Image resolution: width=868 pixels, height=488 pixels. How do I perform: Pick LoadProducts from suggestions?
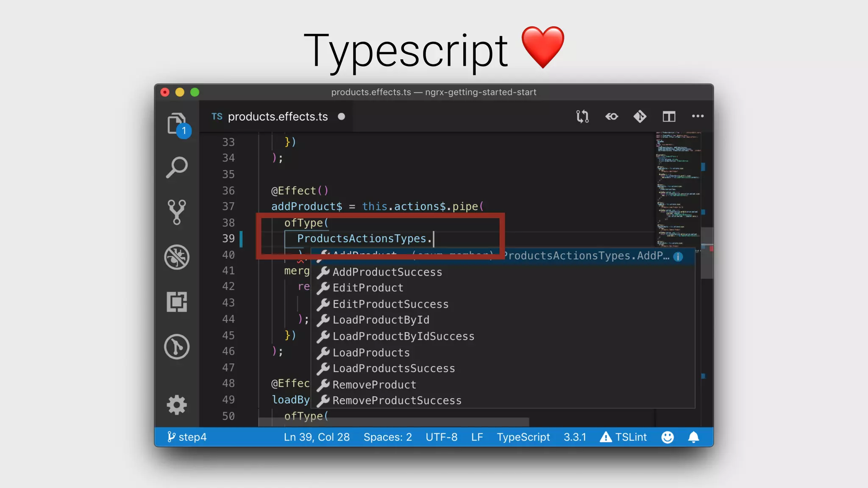coord(503,352)
